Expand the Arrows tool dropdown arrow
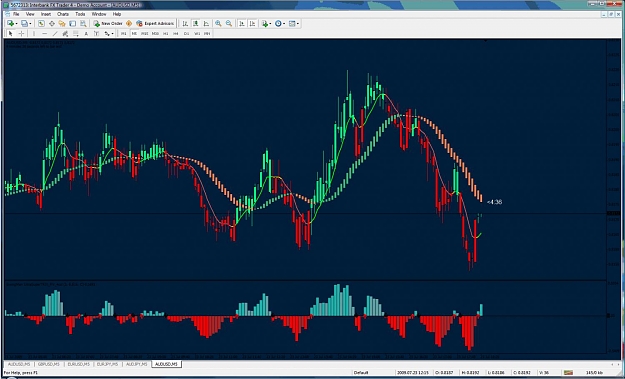Screen dimensions: 625x379 pos(112,33)
